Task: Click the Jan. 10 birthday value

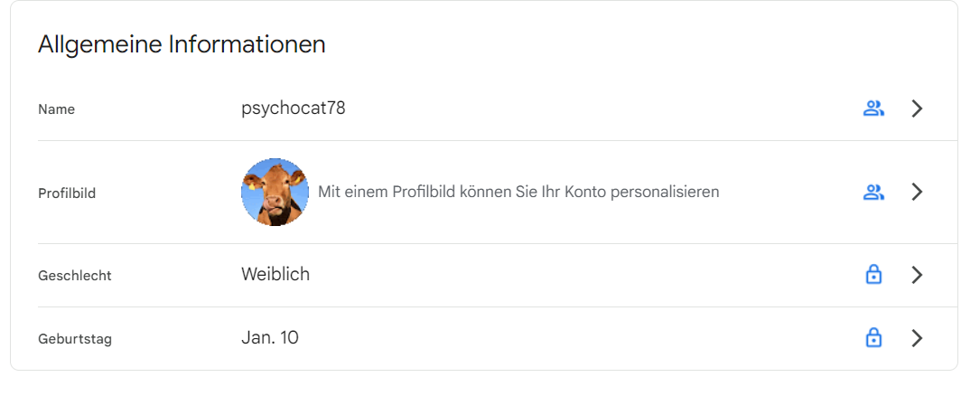Action: point(269,338)
